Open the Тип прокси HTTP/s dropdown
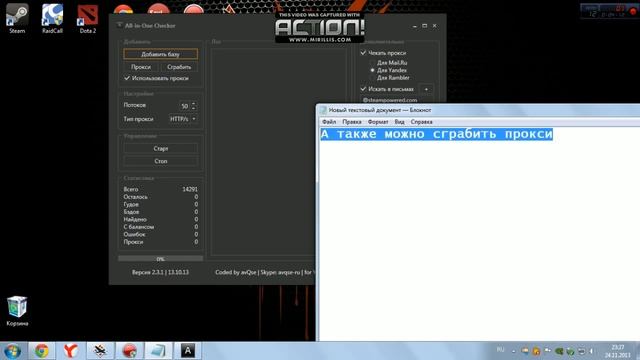Viewport: 640px width, 360px height. click(x=183, y=119)
